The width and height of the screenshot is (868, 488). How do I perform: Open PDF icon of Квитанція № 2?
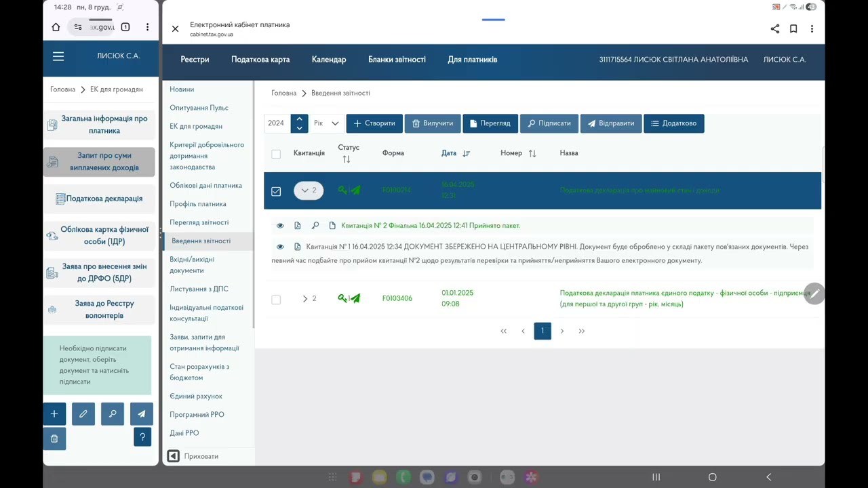click(298, 226)
